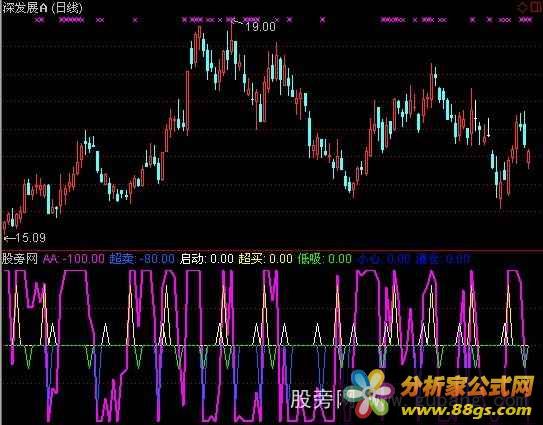Click the red window icon at top right
Viewport: 543px width, 425px height.
pos(535,8)
